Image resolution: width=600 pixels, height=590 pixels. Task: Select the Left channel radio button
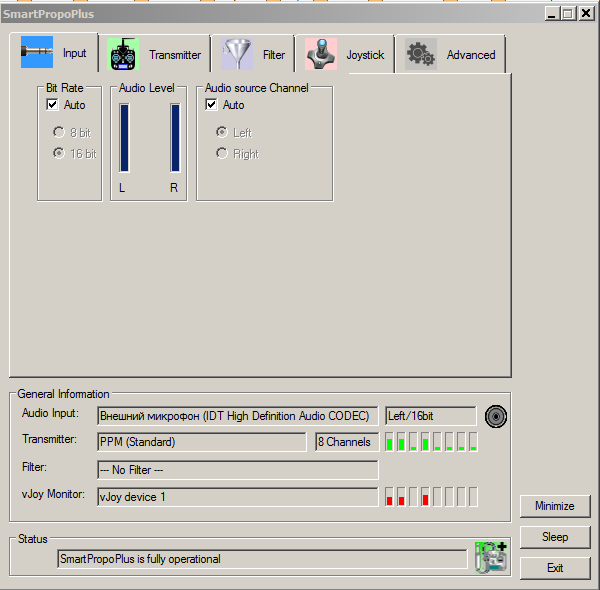pyautogui.click(x=222, y=132)
